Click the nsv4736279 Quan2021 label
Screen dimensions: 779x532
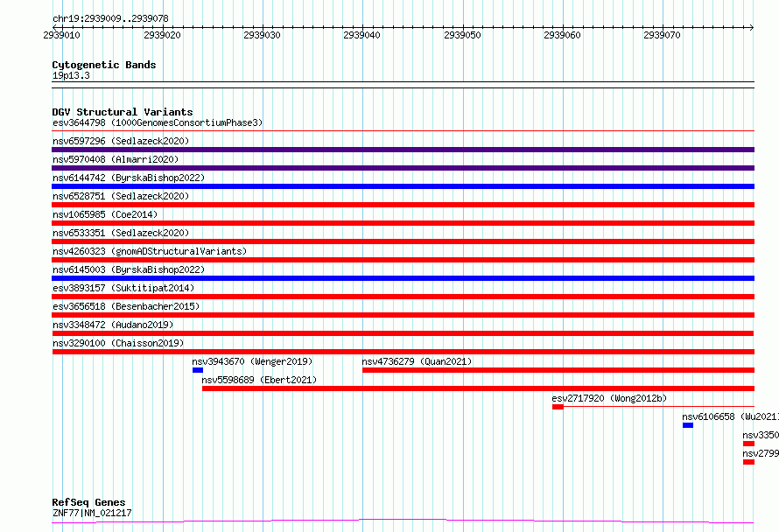coord(417,361)
